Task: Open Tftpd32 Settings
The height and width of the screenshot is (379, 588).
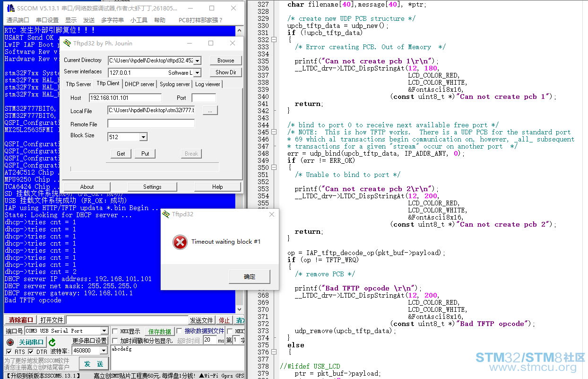Action: tap(152, 187)
